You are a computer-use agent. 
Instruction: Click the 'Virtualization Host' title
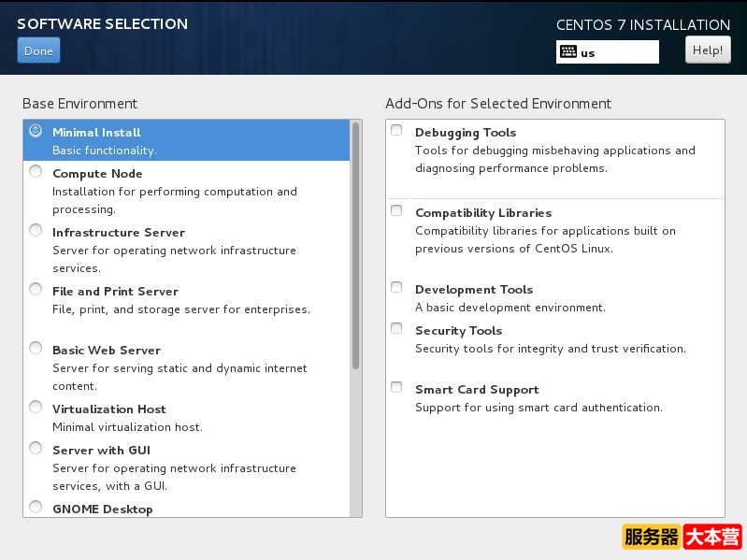[109, 409]
